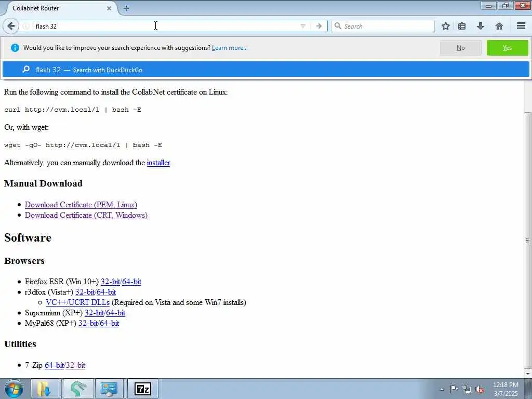
Task: Open the Learn more… link
Action: (230, 48)
